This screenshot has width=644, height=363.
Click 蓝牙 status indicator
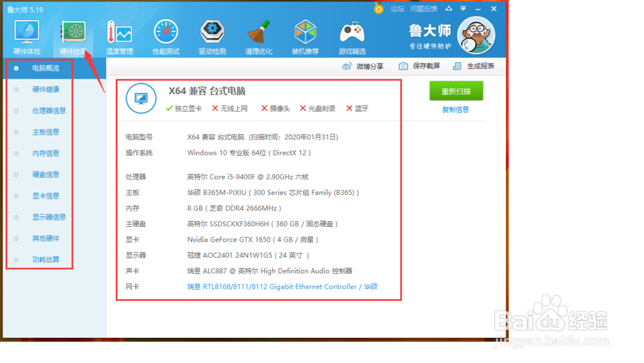[357, 108]
